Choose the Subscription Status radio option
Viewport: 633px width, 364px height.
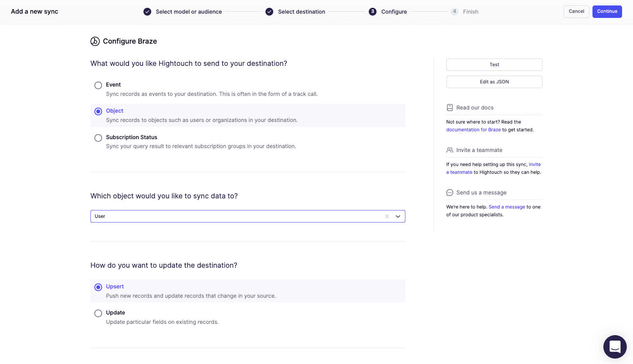[x=98, y=138]
